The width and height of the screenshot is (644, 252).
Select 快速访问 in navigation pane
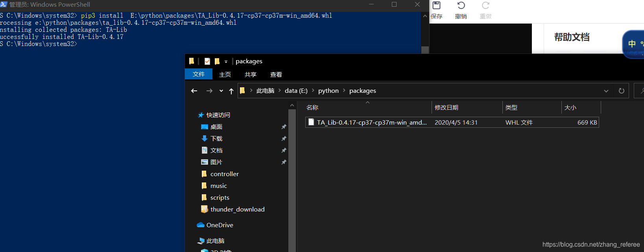(x=218, y=115)
